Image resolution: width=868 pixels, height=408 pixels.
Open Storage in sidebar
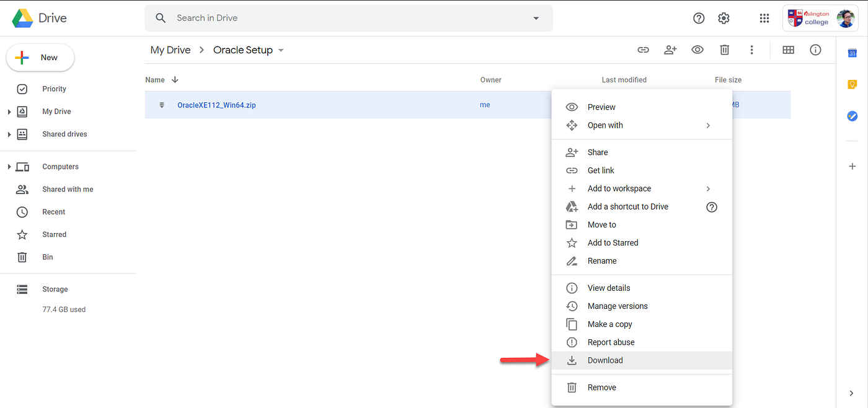(55, 290)
